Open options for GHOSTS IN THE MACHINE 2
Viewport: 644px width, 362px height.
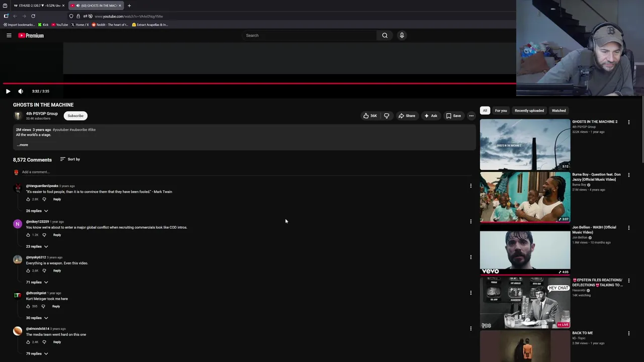[x=628, y=122]
